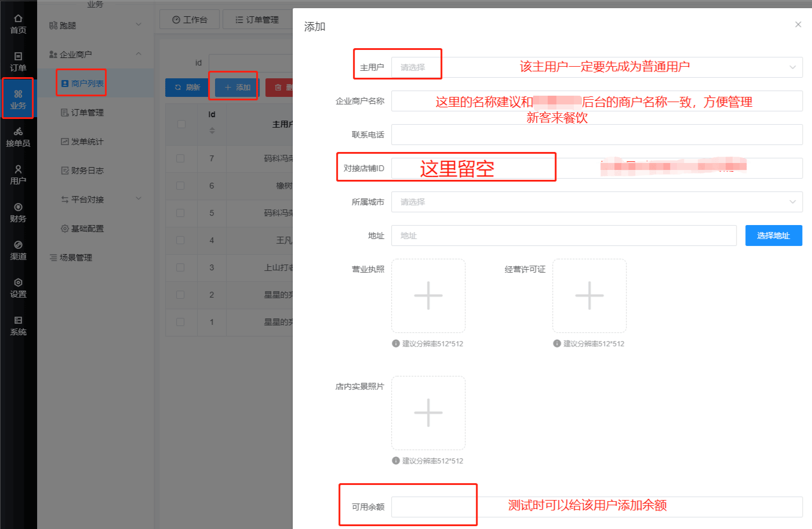This screenshot has width=812, height=529.
Task: Open 财务日志 in side menu
Action: coord(82,171)
